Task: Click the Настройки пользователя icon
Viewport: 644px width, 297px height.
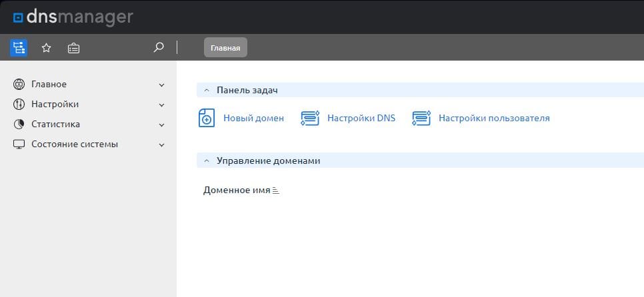Action: pos(421,118)
